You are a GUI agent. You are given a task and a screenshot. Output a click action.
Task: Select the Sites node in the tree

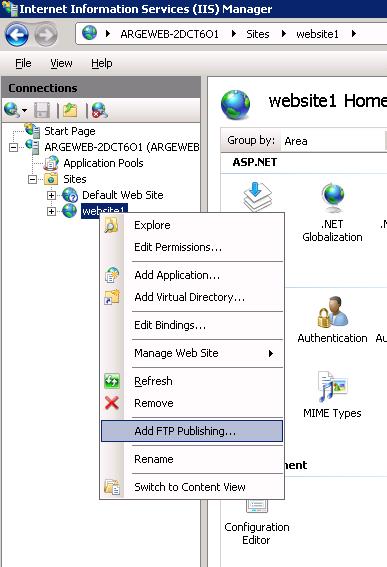75,179
